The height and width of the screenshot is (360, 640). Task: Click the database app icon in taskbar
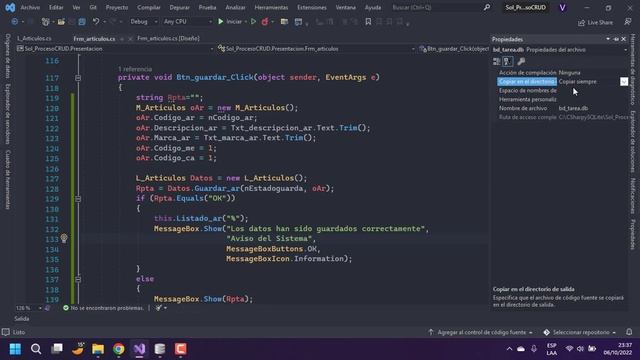click(x=160, y=349)
